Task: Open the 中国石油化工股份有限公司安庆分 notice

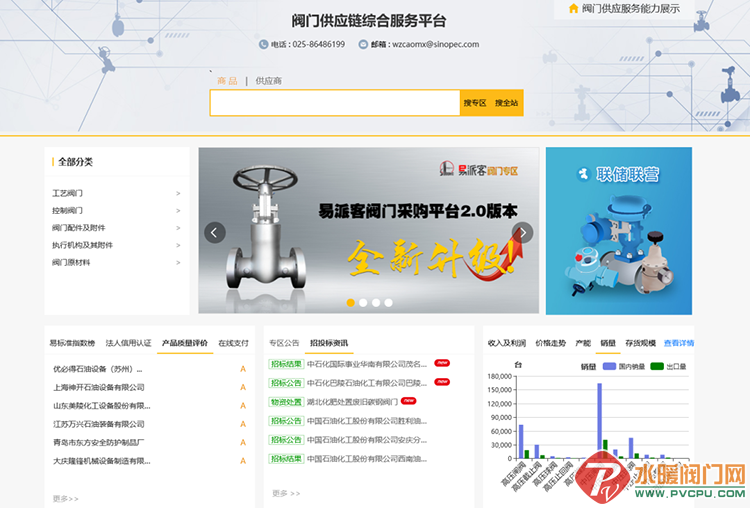Action: 367,440
